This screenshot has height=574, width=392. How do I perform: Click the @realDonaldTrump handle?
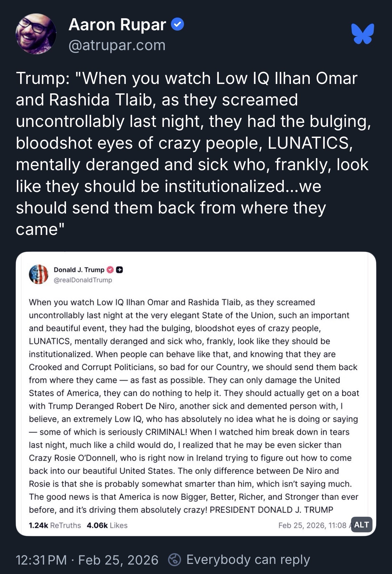pyautogui.click(x=83, y=280)
